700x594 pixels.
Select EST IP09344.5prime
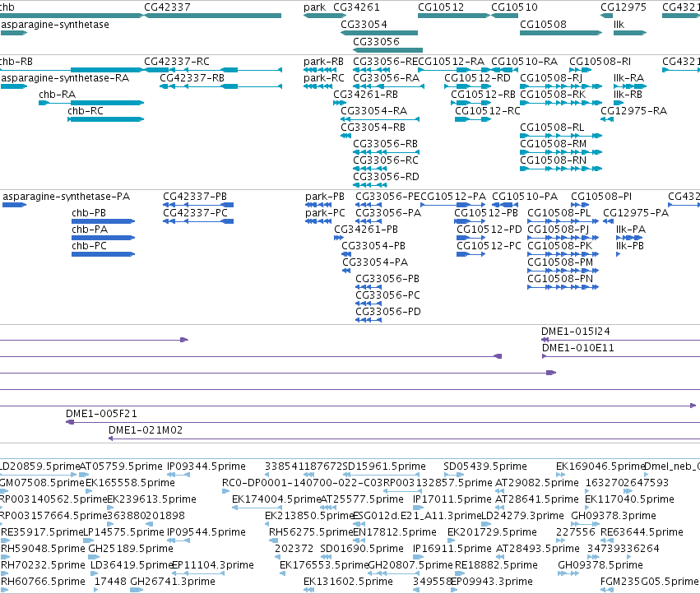coord(206,466)
